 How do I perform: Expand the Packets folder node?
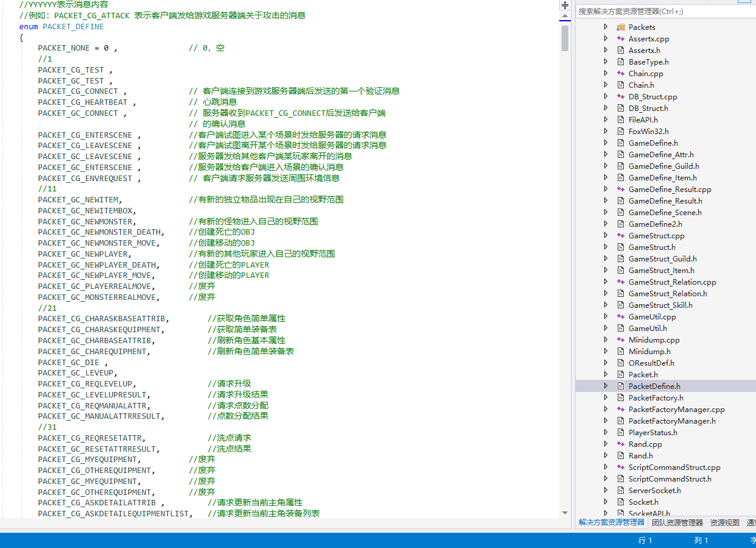tap(606, 27)
